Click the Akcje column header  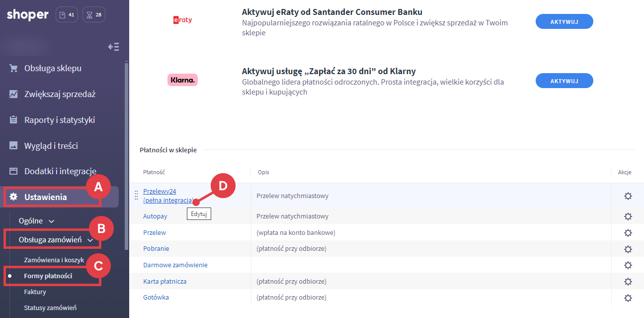pos(625,172)
